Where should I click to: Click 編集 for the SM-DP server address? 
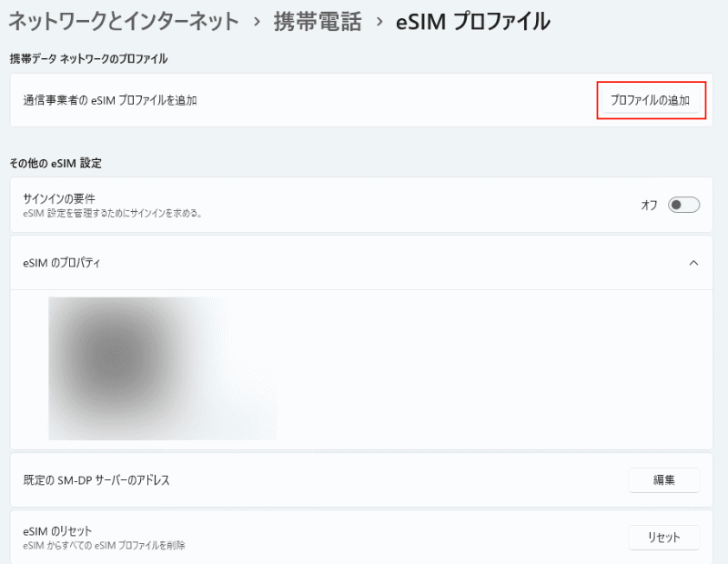[663, 479]
